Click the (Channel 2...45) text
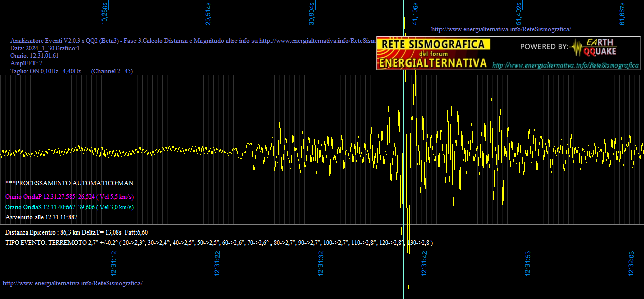Viewport: 644px width, 299px height. (x=112, y=71)
